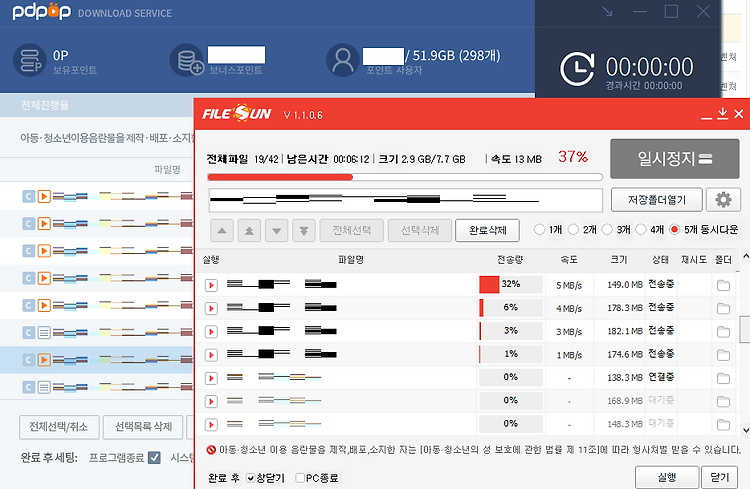Click the pdpop 보유포인트 coin icon
The width and height of the screenshot is (750, 489).
pos(30,60)
